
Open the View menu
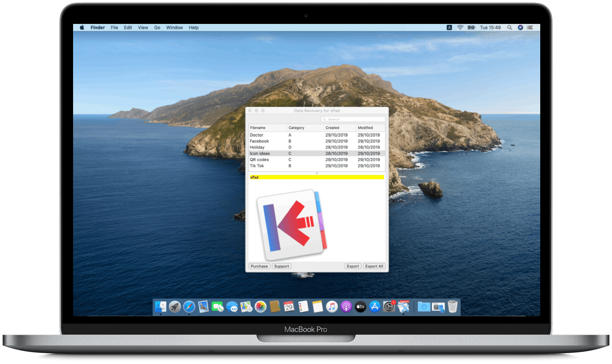(143, 27)
